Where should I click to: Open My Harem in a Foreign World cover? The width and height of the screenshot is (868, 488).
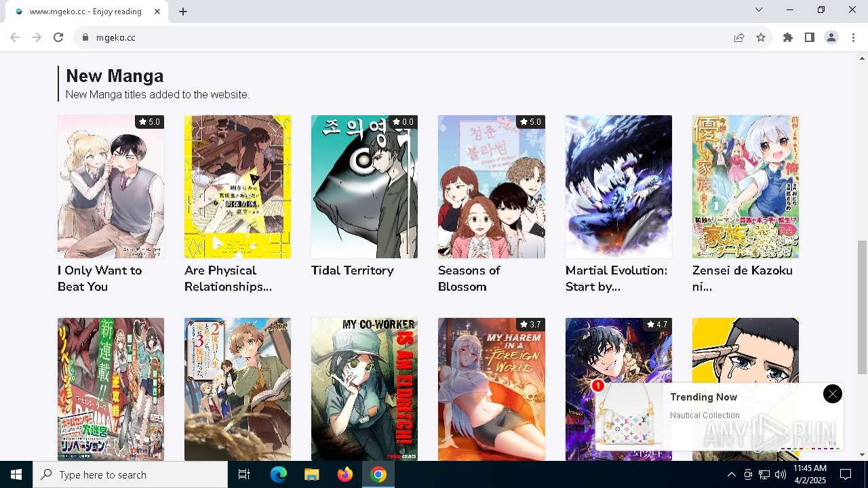491,389
